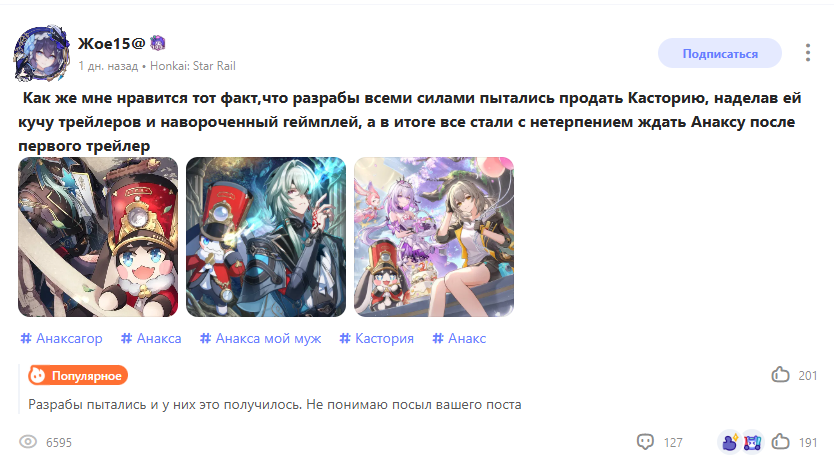Open the Honkai: Star Rail community link
Image resolution: width=834 pixels, height=469 pixels.
click(193, 66)
